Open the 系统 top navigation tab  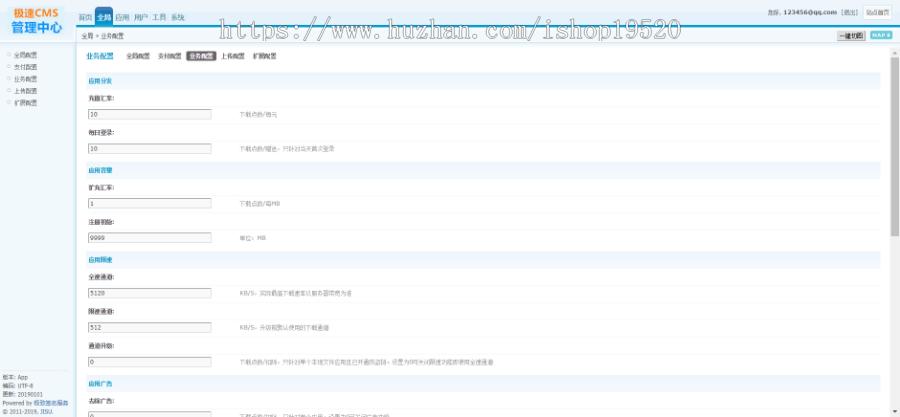(177, 17)
